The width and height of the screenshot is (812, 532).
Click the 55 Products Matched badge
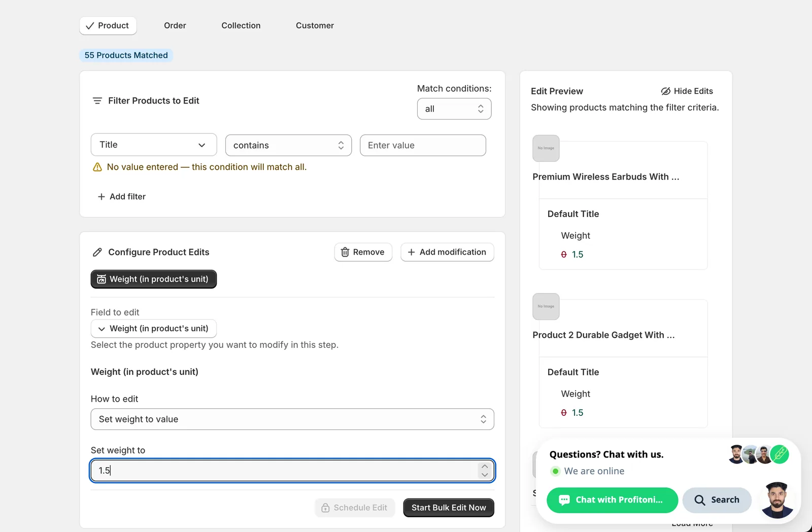click(x=126, y=55)
